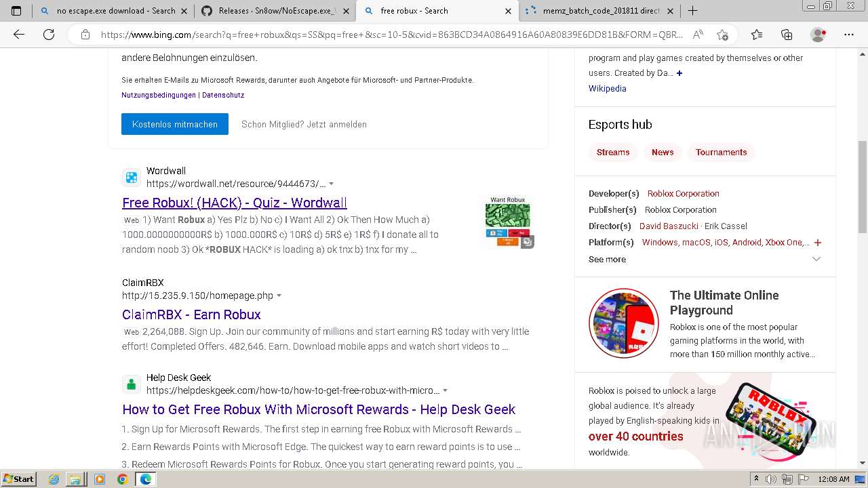
Task: Launch media player from taskbar
Action: tap(100, 479)
